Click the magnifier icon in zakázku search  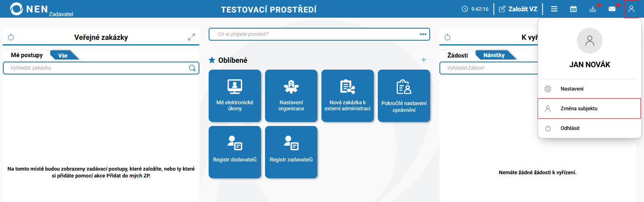(x=192, y=68)
